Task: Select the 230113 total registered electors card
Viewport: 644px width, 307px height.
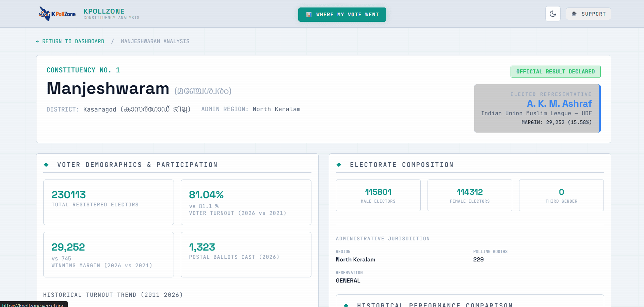Action: [x=109, y=202]
